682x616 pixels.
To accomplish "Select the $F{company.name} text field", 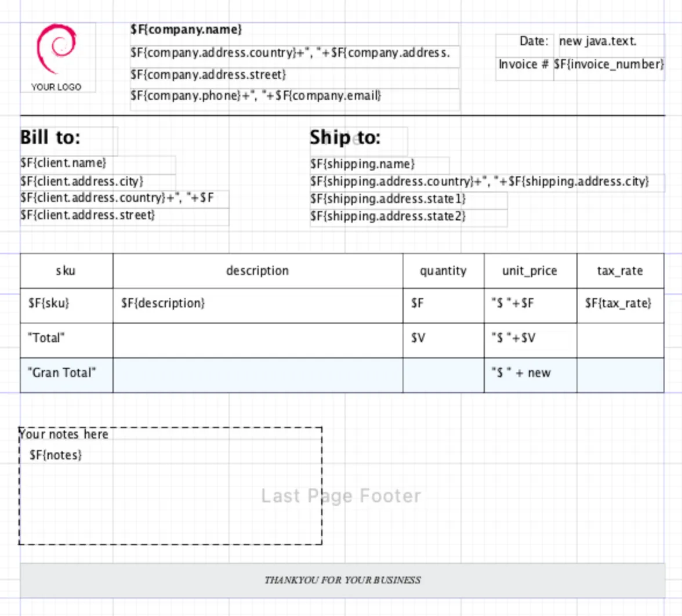I will (186, 30).
